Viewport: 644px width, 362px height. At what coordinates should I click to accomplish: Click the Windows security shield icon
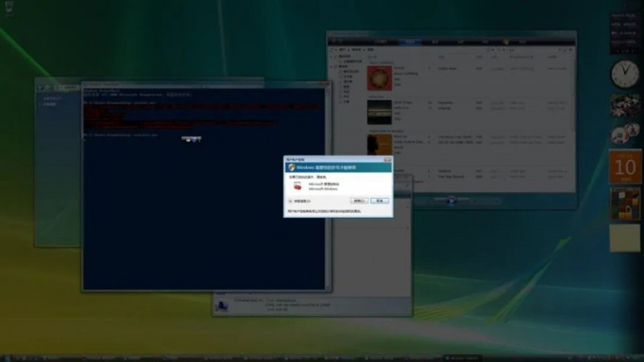click(x=291, y=167)
